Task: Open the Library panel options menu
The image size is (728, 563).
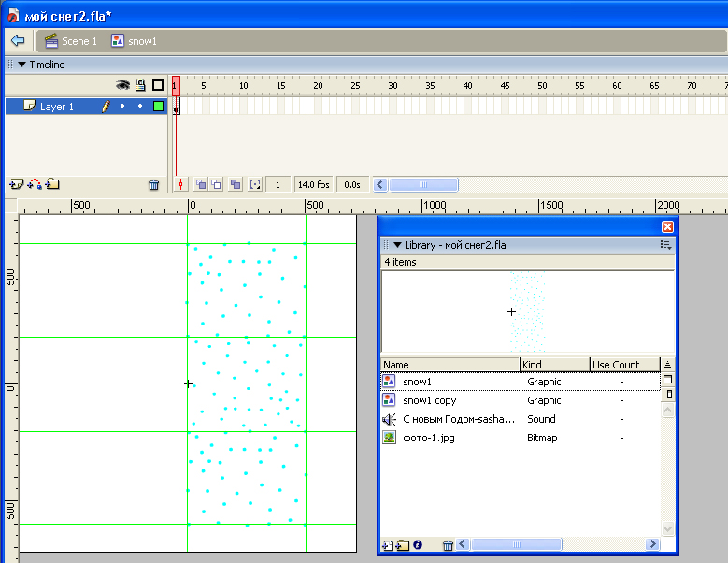Action: tap(665, 245)
